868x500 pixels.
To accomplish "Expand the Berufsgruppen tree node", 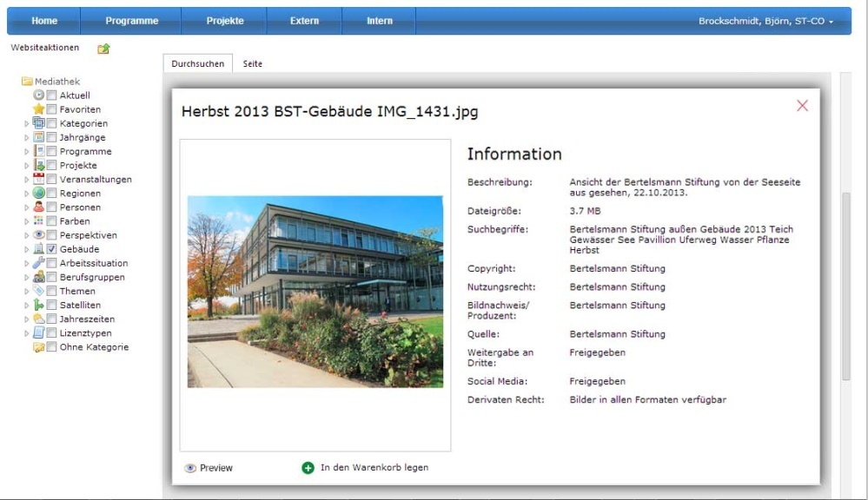I will 26,278.
